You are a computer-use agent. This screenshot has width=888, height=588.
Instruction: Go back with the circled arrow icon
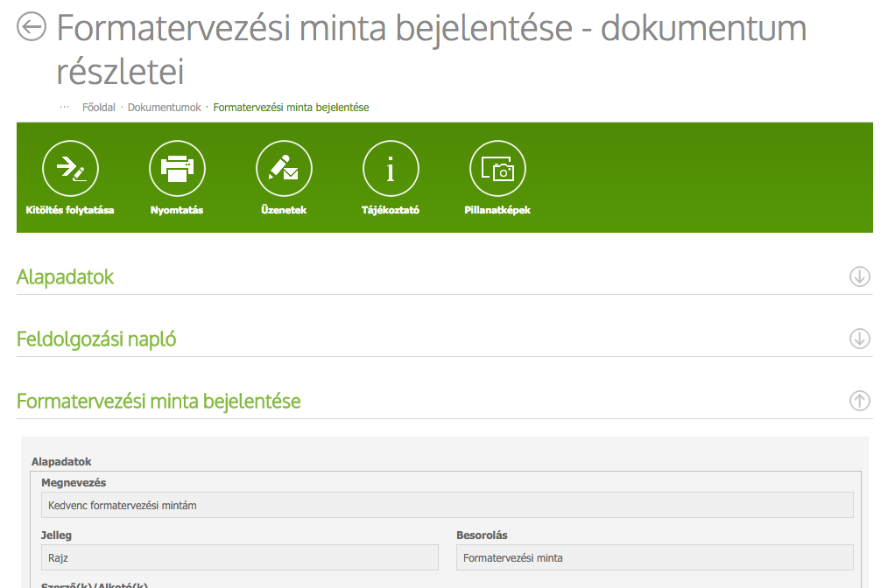pos(32,26)
